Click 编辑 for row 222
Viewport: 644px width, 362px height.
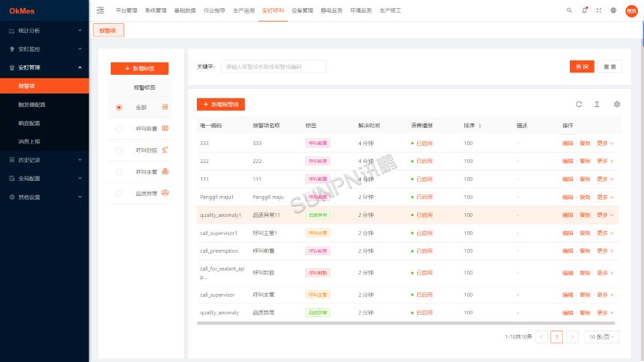568,162
